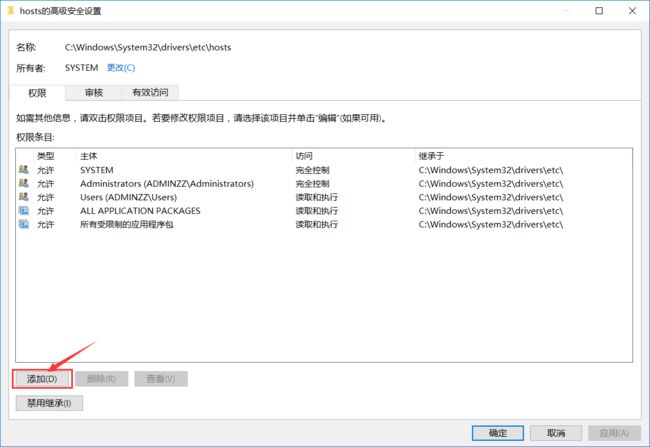Switch to the 权限 tab
This screenshot has height=447, width=650.
click(x=37, y=92)
